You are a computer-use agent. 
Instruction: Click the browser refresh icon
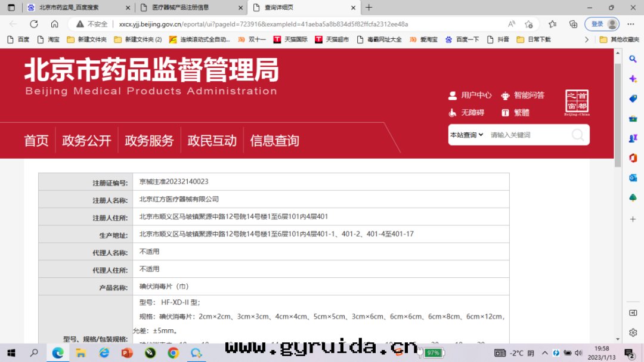coord(34,24)
